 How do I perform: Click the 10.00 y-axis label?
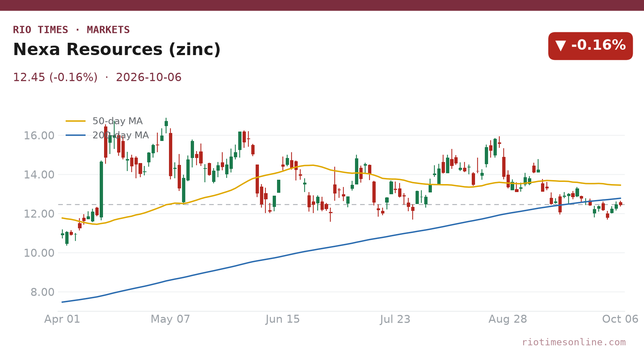pyautogui.click(x=39, y=253)
